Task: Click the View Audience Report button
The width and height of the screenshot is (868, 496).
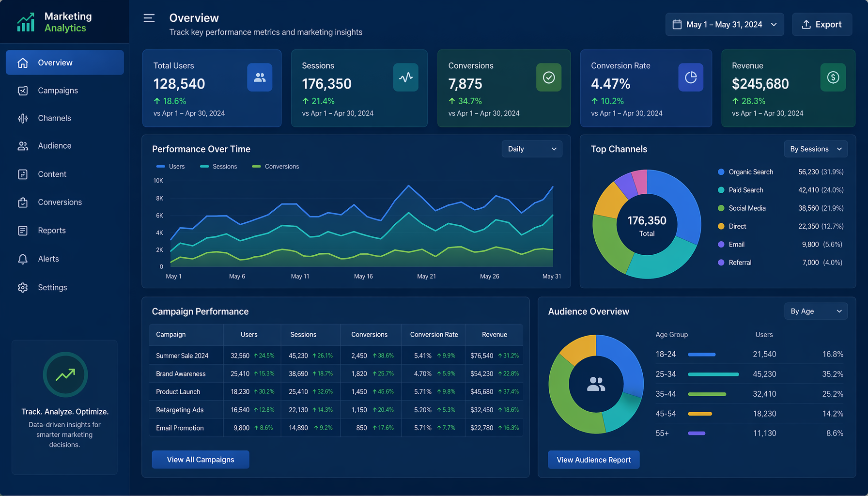Action: 594,460
